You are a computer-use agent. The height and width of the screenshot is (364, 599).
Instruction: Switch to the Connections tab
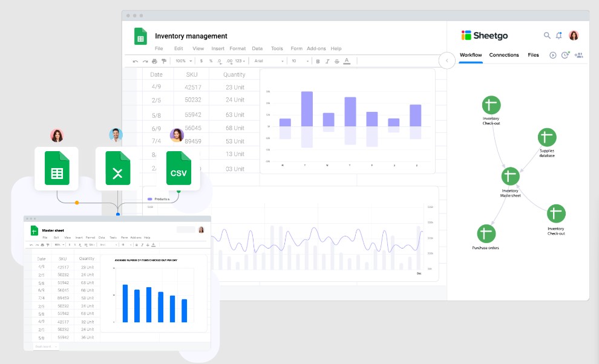(x=504, y=55)
